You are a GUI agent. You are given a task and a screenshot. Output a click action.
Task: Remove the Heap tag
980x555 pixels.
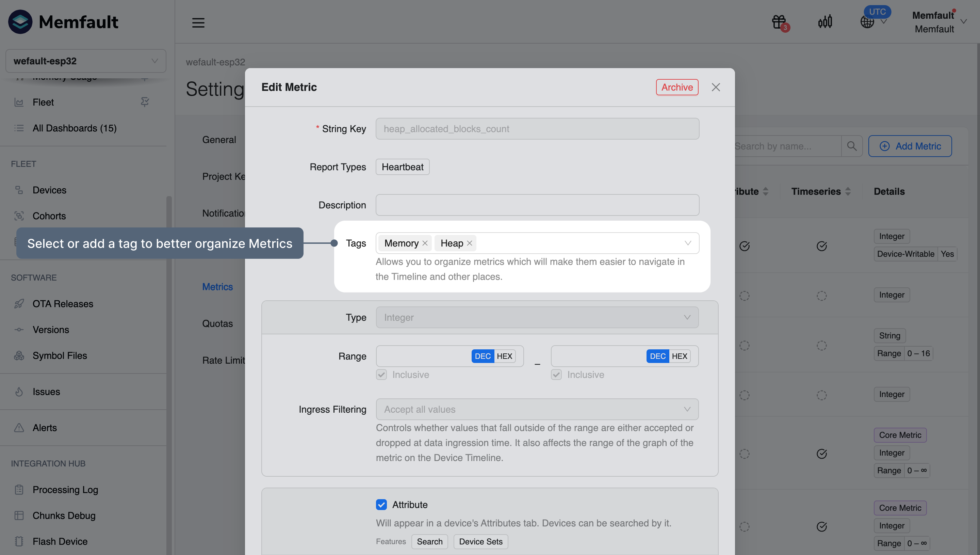[470, 243]
